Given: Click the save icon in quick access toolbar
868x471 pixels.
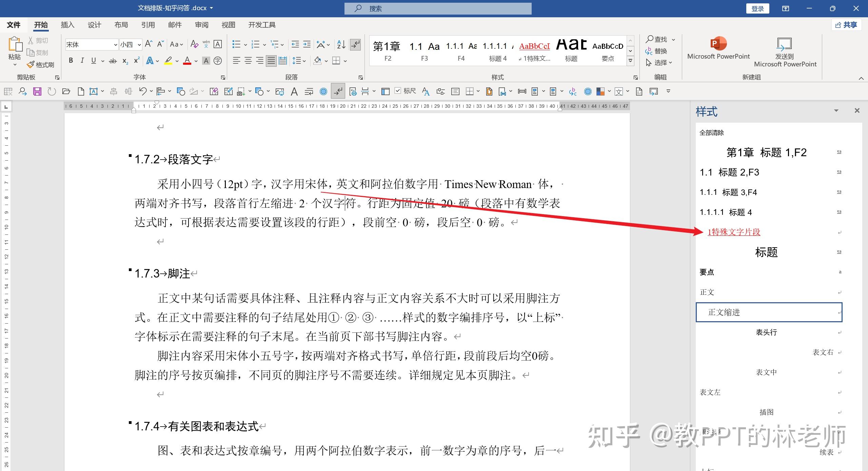Looking at the screenshot, I should coord(37,91).
